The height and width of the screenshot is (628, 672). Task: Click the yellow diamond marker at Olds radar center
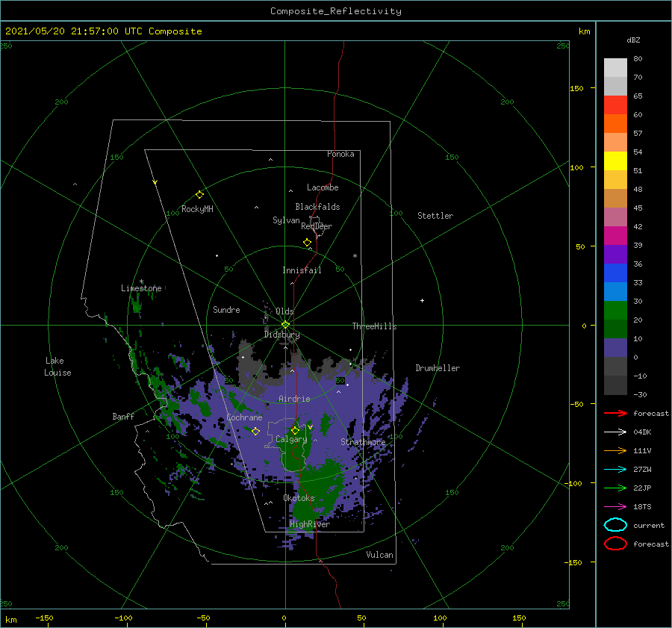point(285,325)
